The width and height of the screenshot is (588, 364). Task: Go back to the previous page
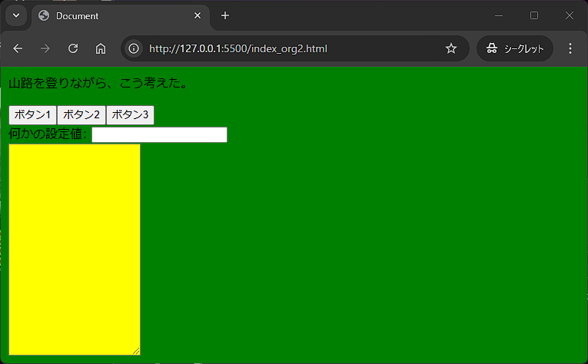point(18,48)
